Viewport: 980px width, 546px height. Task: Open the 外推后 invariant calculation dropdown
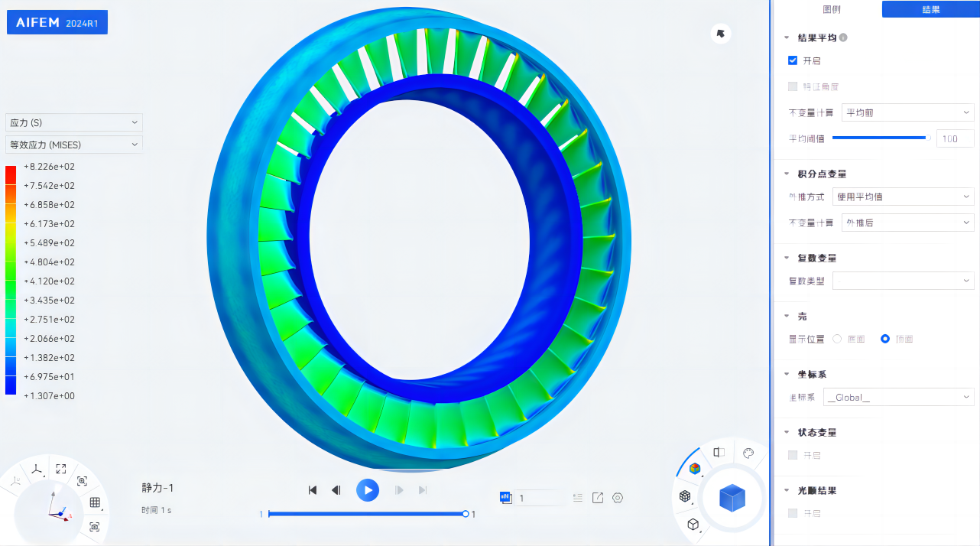pyautogui.click(x=907, y=223)
